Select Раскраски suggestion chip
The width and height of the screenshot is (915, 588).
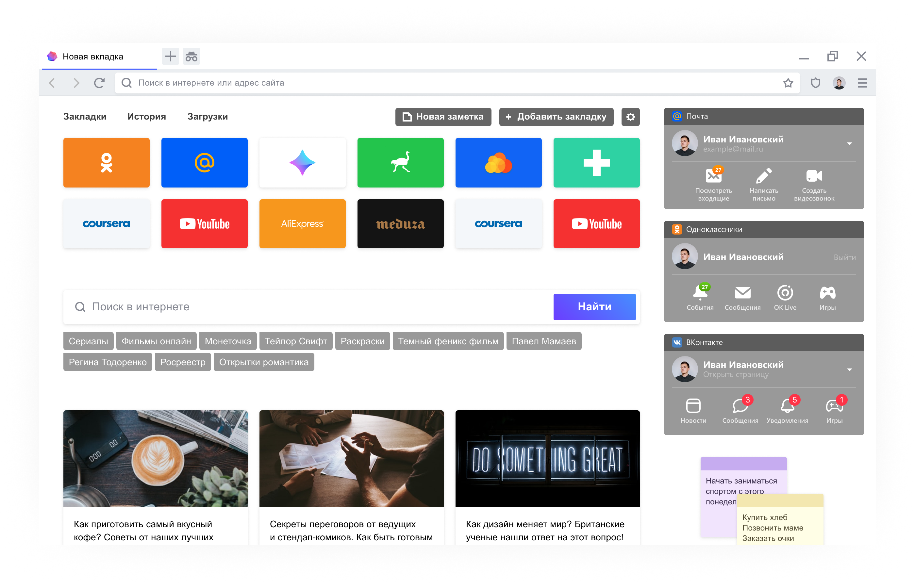[x=362, y=341]
